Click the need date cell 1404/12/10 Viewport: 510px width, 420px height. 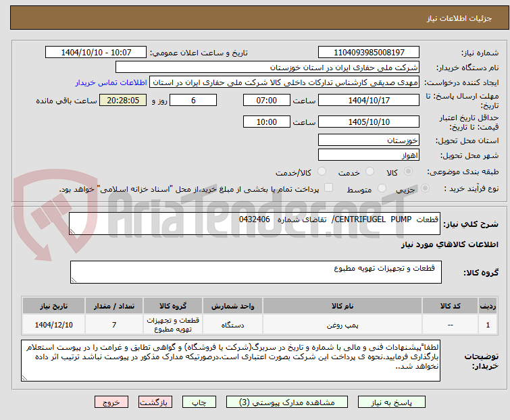pos(53,325)
